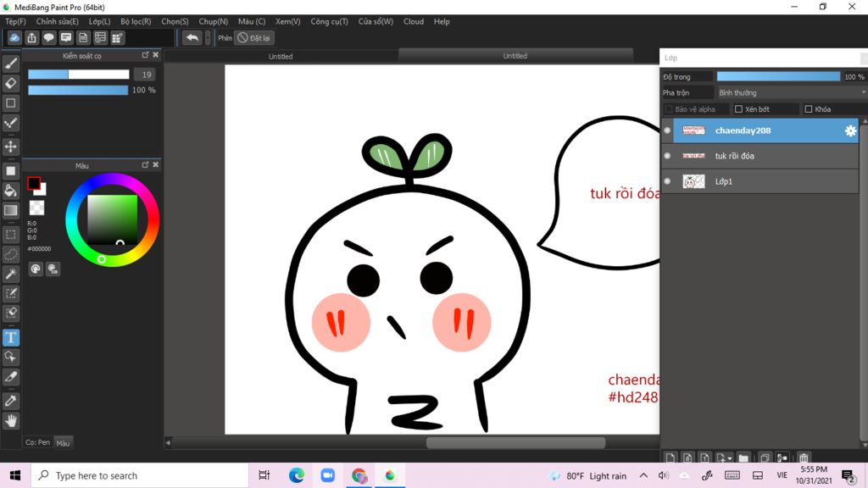Click the duplicate layer icon

point(765,457)
